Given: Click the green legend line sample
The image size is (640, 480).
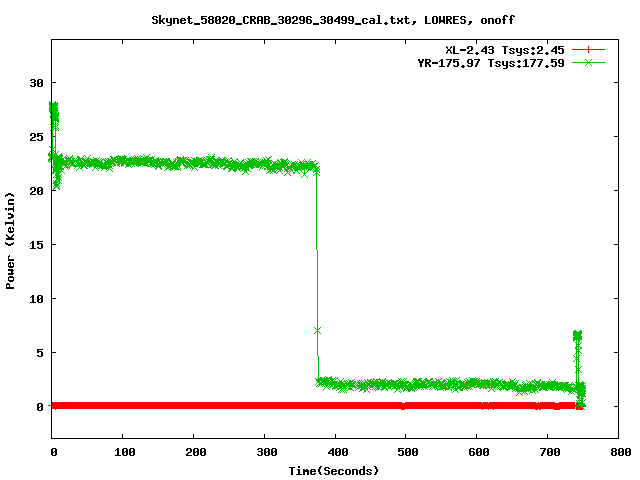Looking at the screenshot, I should click(x=588, y=62).
